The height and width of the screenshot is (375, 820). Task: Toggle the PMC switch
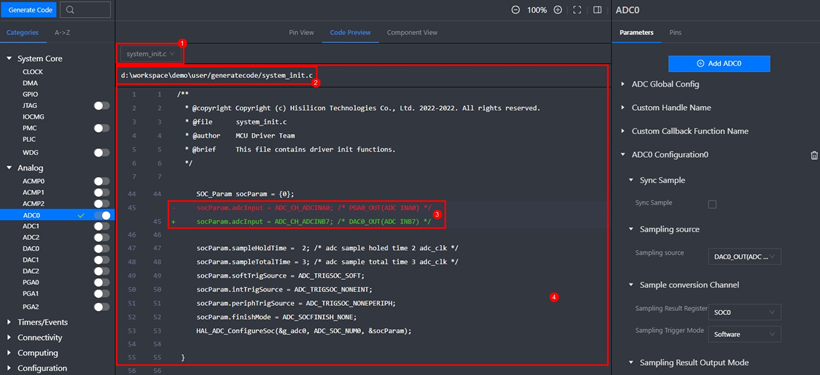(102, 128)
